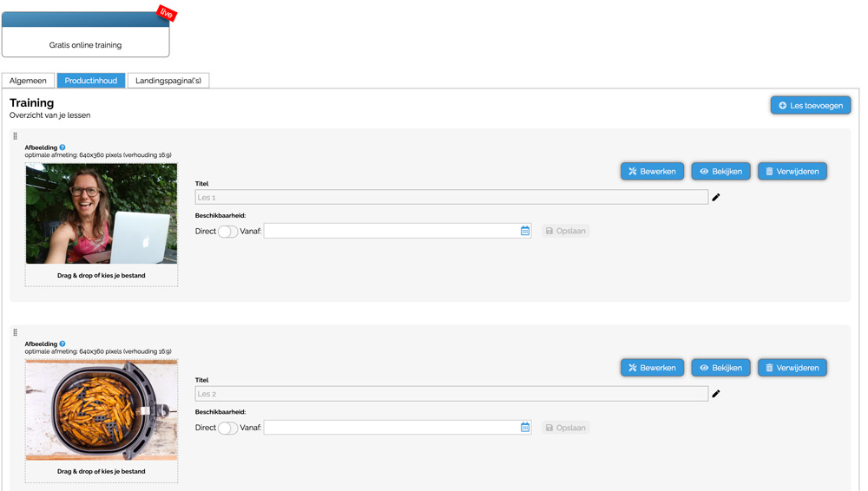This screenshot has width=868, height=491.
Task: Click the laptop woman thumbnail image
Action: pyautogui.click(x=102, y=213)
